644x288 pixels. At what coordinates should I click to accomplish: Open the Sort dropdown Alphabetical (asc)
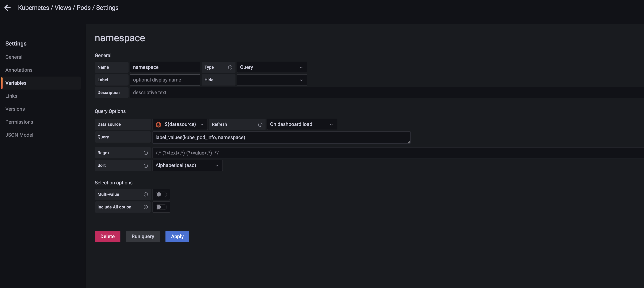point(187,165)
